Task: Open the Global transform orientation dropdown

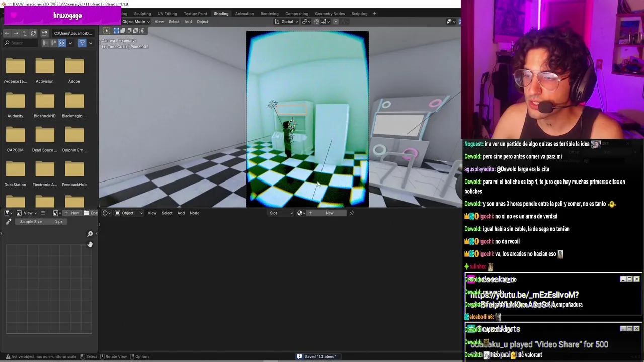Action: pyautogui.click(x=286, y=22)
